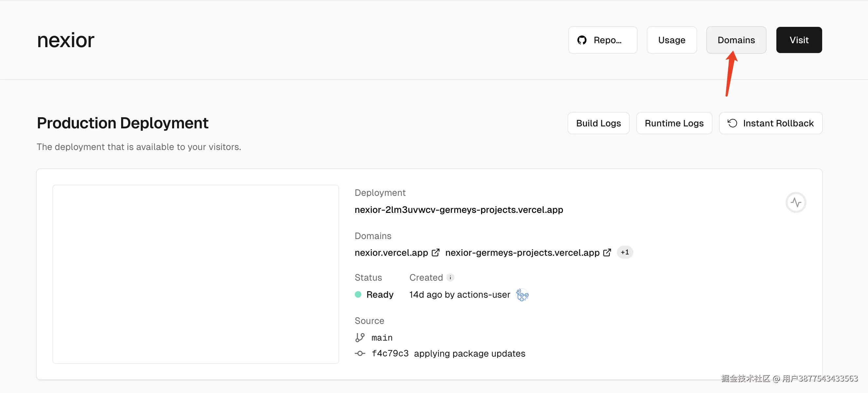Open the Usage page
Screen dimensions: 868x393
(x=671, y=40)
